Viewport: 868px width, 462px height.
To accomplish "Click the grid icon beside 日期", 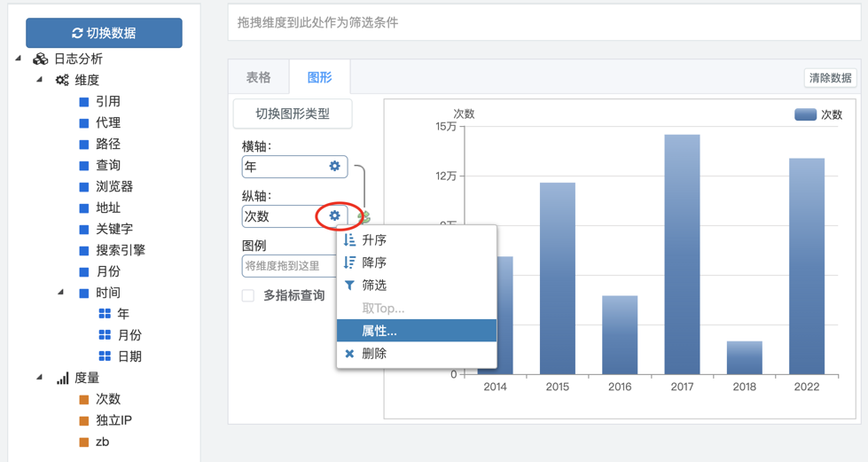I will [x=105, y=356].
